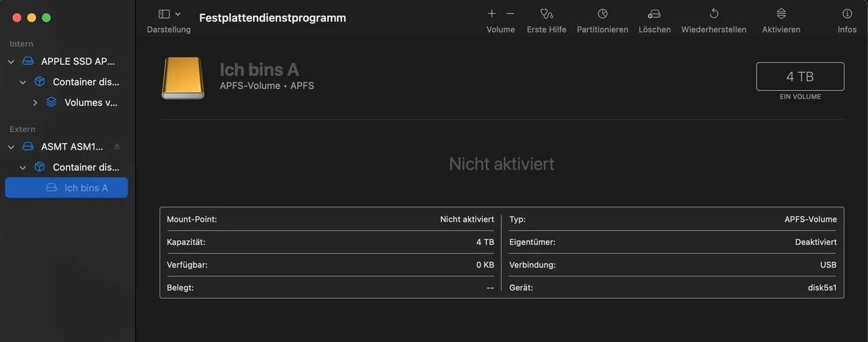Viewport: 868px width, 342px height.
Task: Collapse the ASMT external disk tree
Action: point(11,146)
